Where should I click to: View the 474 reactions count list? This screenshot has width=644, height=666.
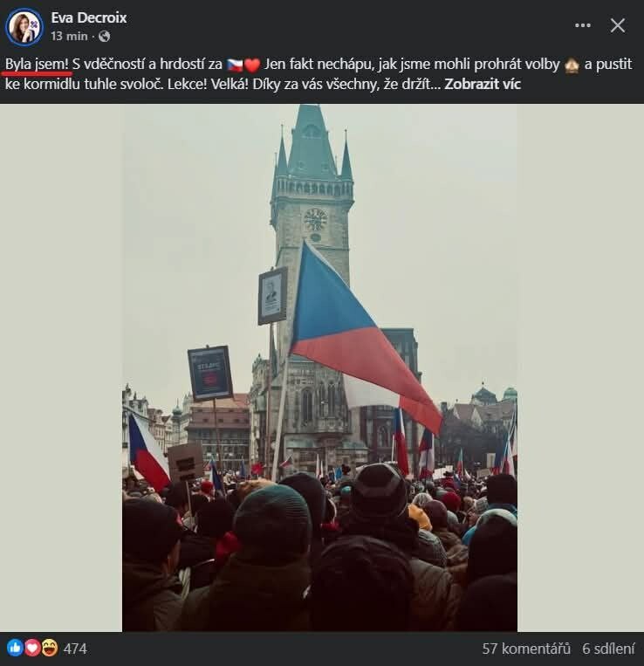pyautogui.click(x=75, y=649)
